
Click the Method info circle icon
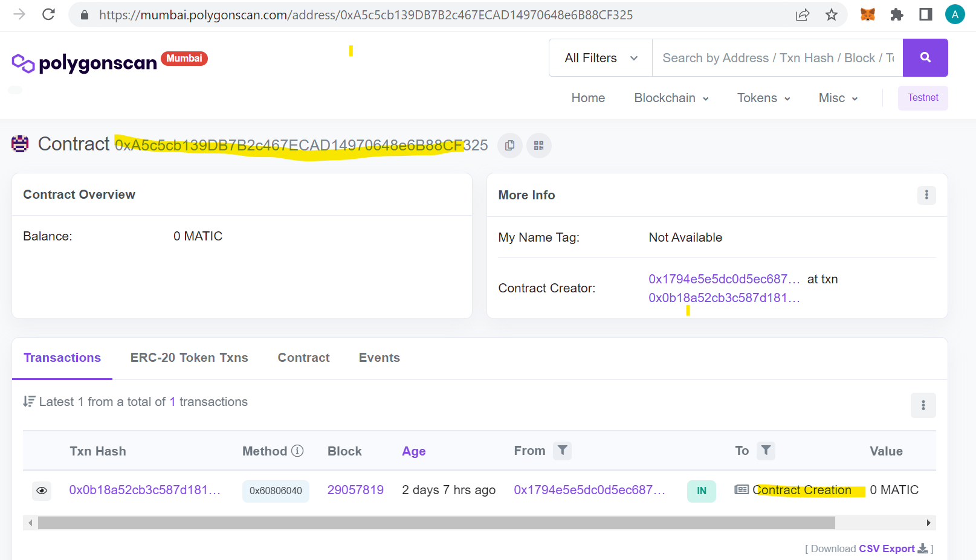click(x=297, y=451)
